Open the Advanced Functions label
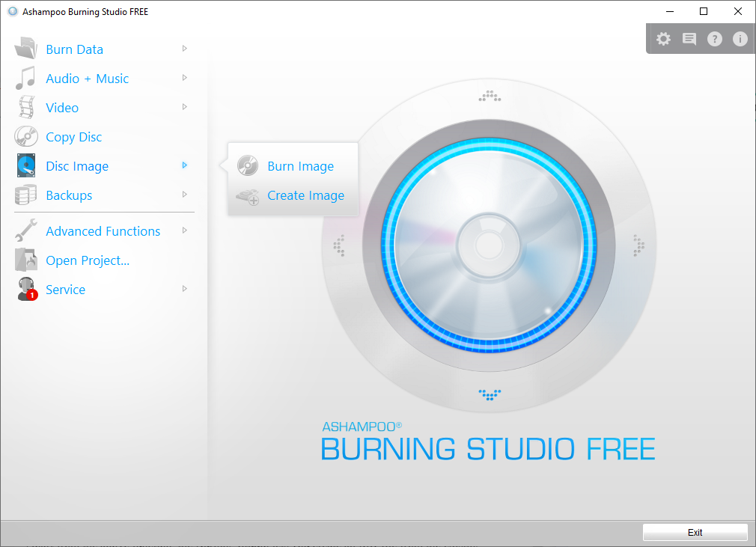 pos(103,231)
